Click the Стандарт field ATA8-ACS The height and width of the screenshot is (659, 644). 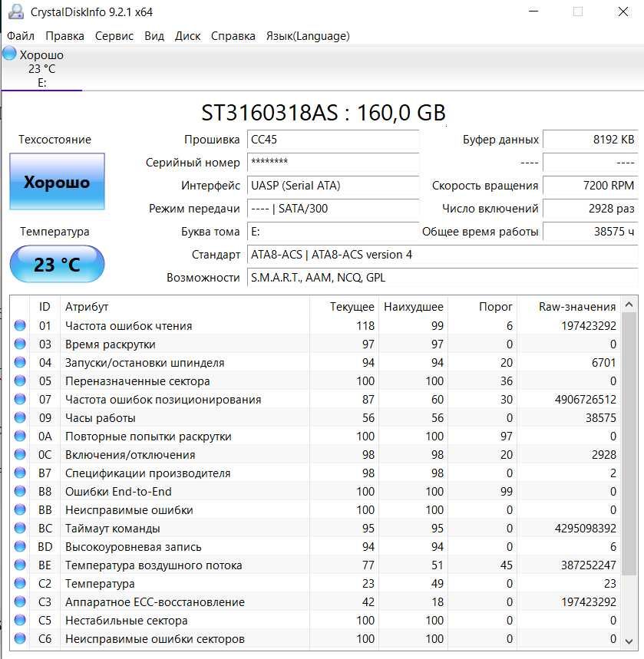coord(443,255)
